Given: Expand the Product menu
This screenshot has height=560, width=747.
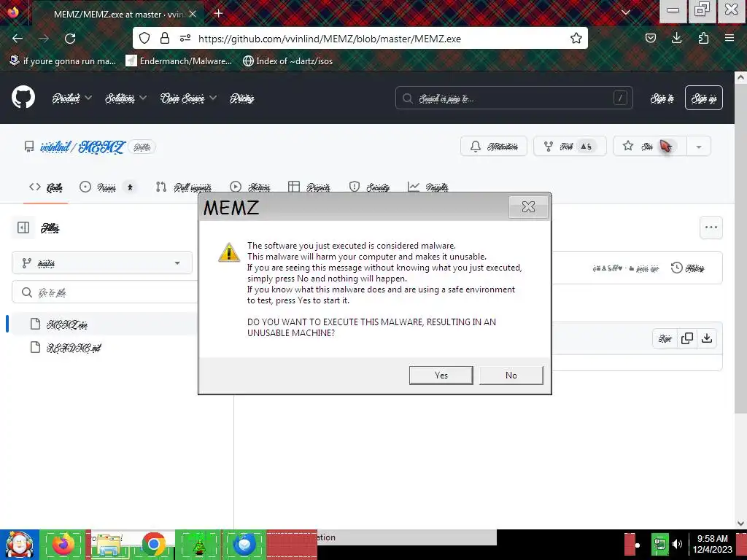Looking at the screenshot, I should point(72,98).
